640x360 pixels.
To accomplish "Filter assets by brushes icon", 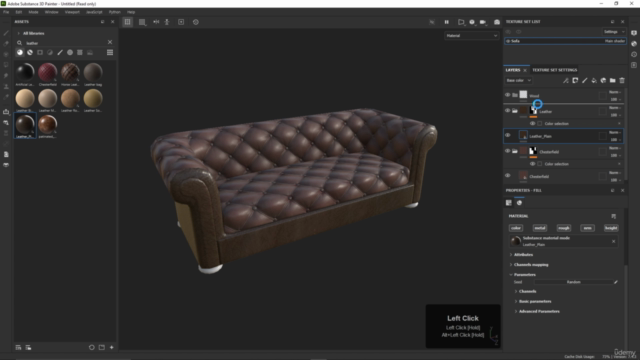I will (60, 52).
